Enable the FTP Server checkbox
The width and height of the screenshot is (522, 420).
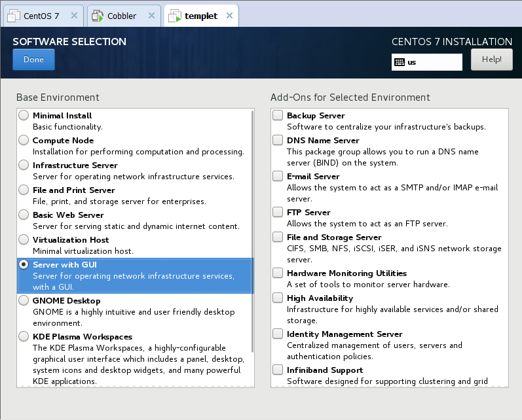click(278, 212)
